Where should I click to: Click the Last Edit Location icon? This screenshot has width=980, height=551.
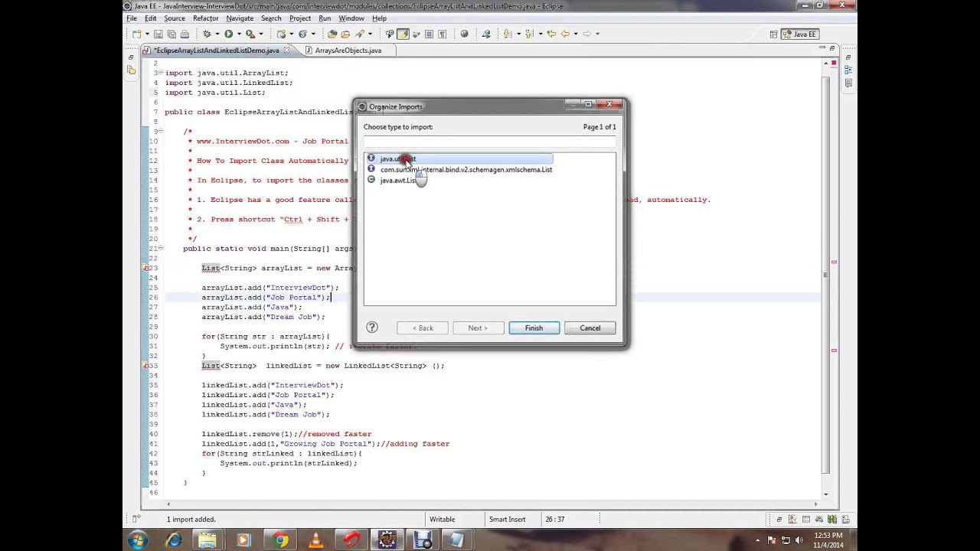[550, 34]
